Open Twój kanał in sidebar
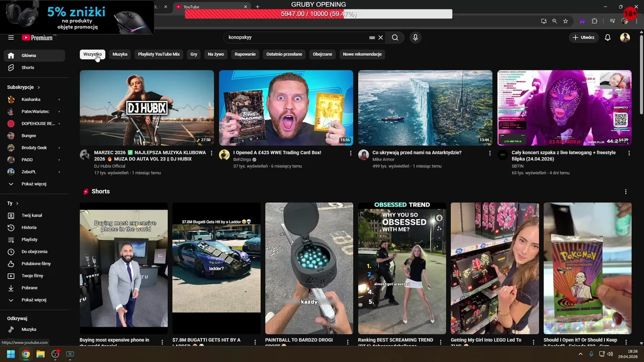Screen dimensions: 644x362 [x=34, y=216]
